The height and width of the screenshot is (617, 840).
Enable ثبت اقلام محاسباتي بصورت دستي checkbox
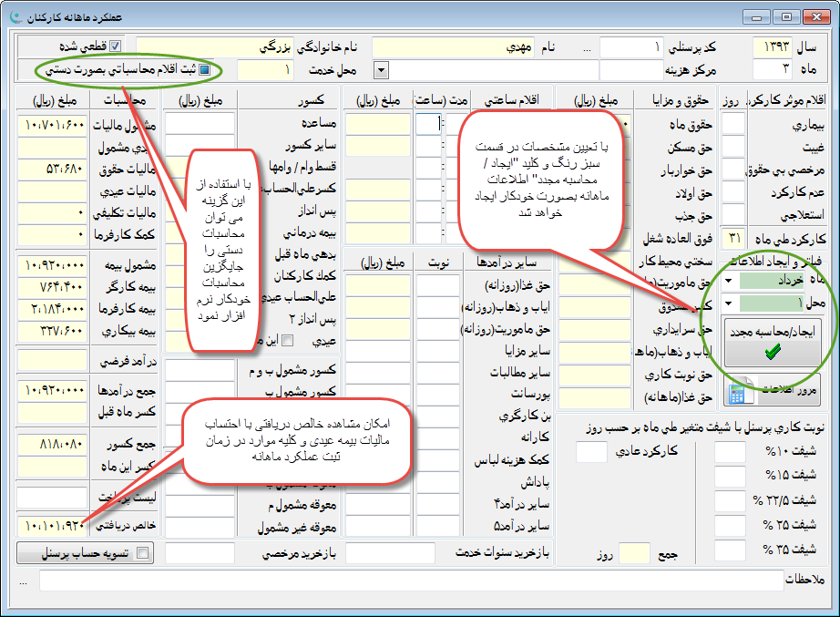[205, 69]
